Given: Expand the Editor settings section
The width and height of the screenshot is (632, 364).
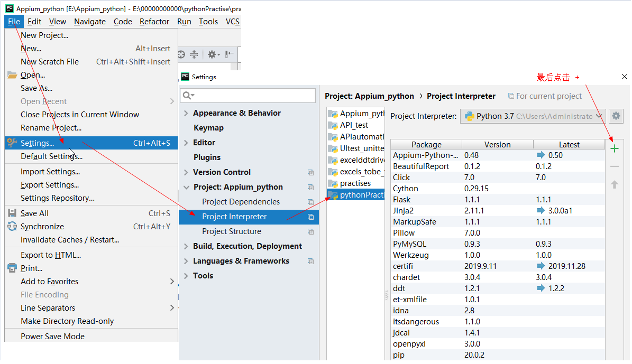Looking at the screenshot, I should [x=186, y=143].
